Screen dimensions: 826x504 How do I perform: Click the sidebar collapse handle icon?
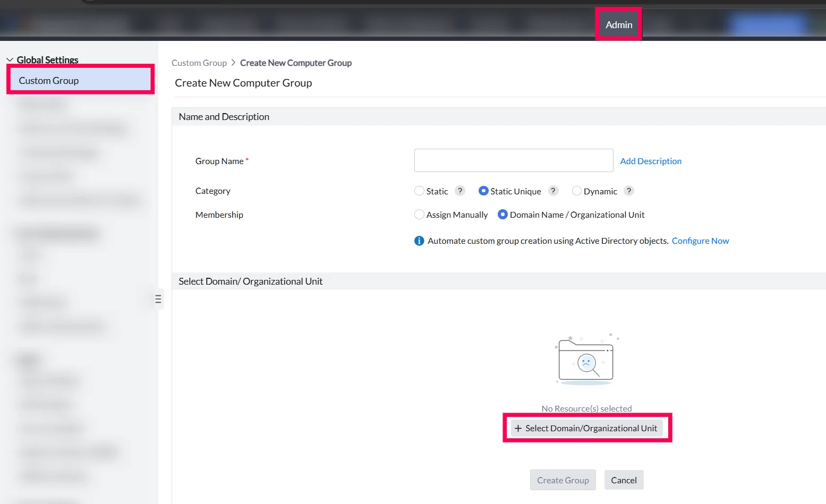(x=158, y=299)
